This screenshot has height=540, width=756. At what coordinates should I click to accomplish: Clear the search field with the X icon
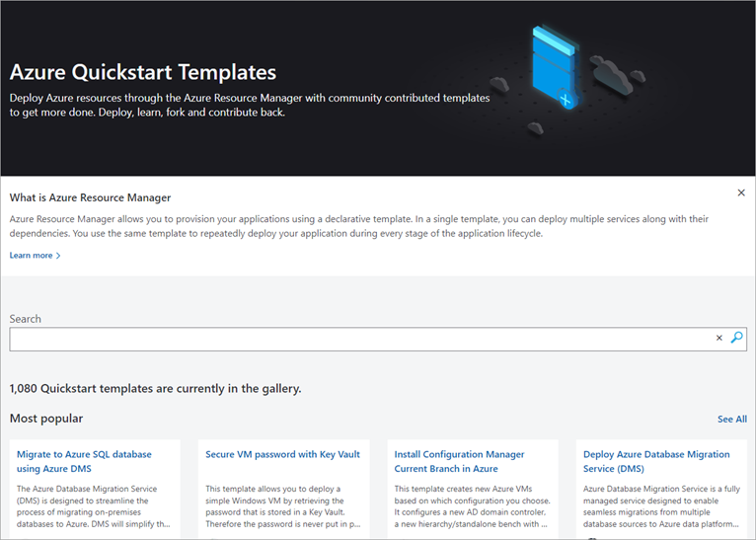pyautogui.click(x=718, y=338)
